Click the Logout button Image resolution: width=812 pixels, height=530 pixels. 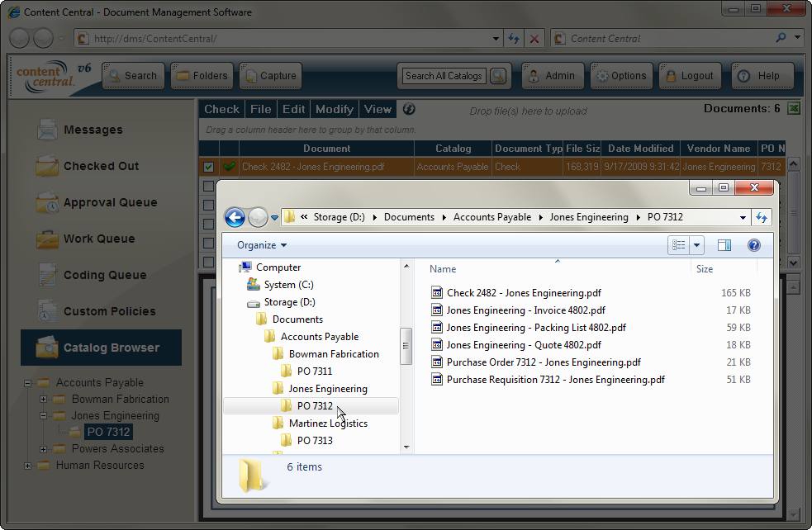pos(690,76)
